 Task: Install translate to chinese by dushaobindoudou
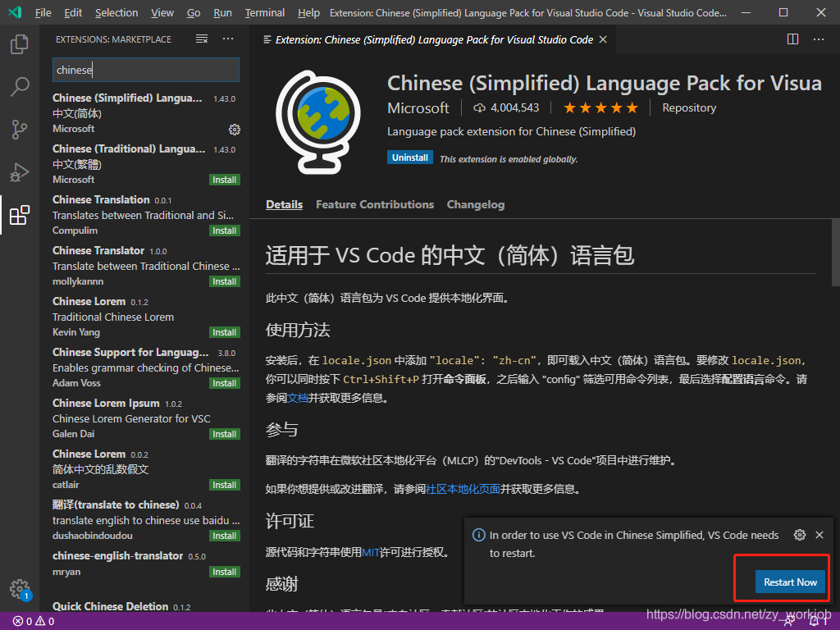coord(225,536)
